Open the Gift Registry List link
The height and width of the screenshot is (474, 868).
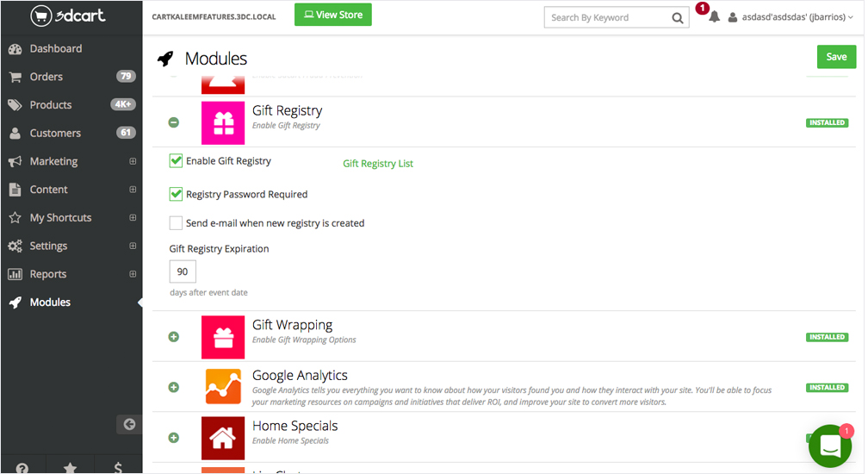click(x=378, y=164)
